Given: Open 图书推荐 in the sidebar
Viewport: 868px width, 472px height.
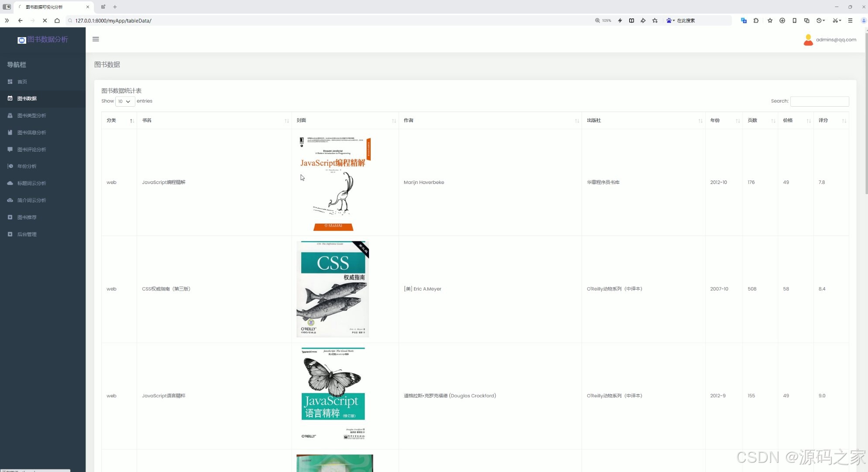Looking at the screenshot, I should [27, 217].
